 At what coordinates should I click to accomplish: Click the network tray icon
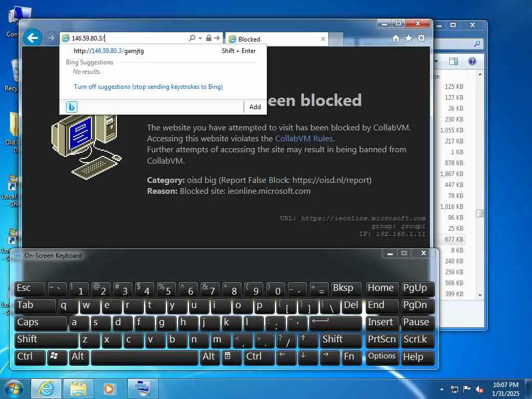454,390
